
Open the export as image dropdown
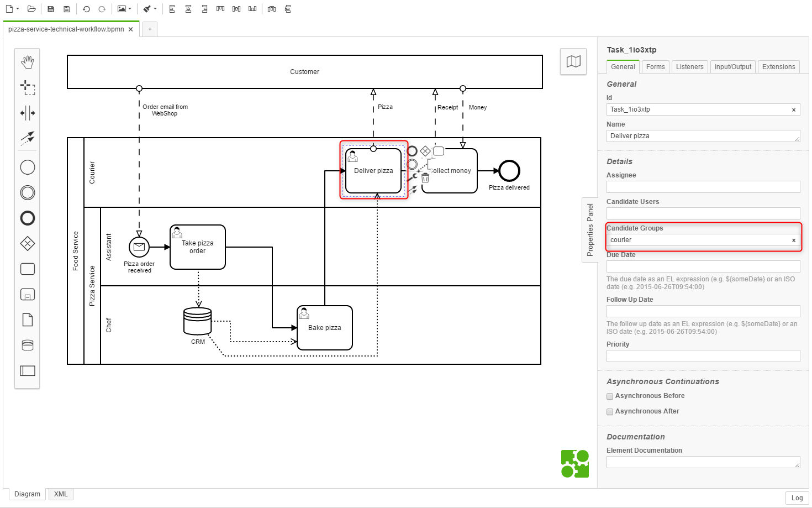click(124, 9)
